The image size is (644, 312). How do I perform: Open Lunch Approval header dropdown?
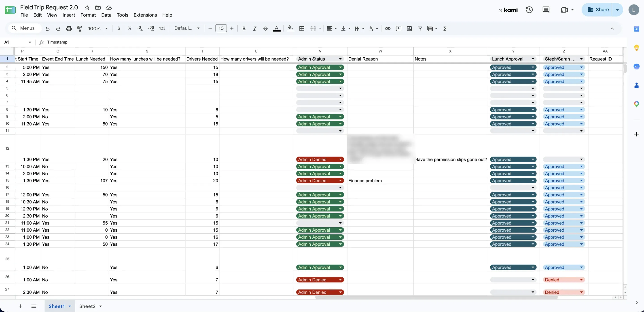533,59
